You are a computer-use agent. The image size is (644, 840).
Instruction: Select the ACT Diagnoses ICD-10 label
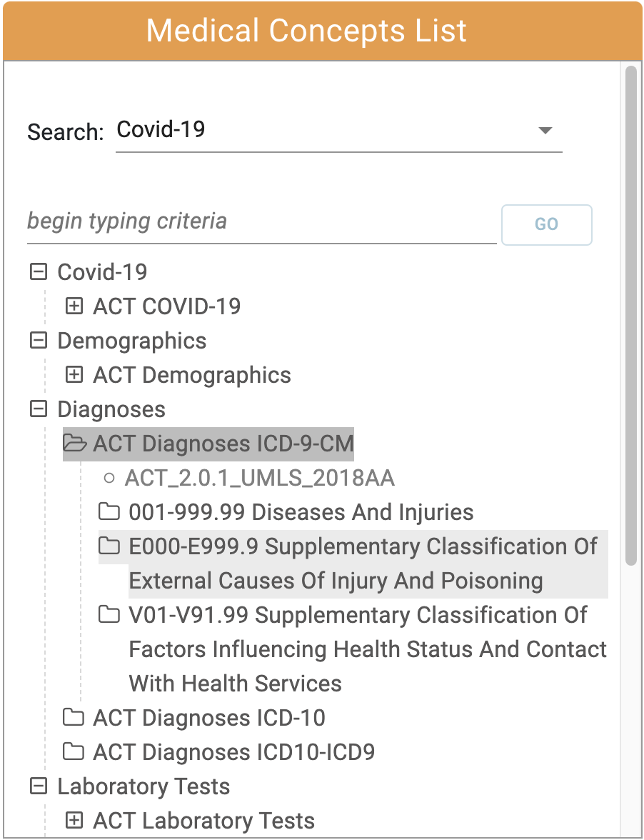tap(209, 718)
